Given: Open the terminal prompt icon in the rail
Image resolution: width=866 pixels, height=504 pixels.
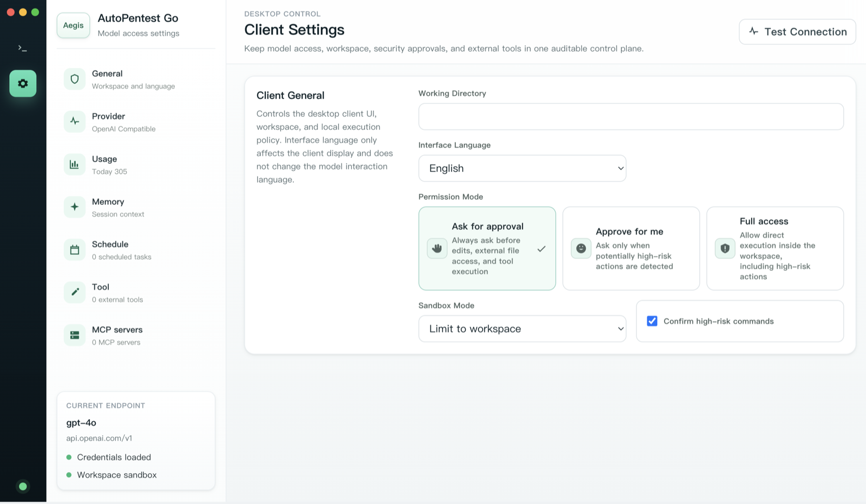Looking at the screenshot, I should pyautogui.click(x=23, y=48).
